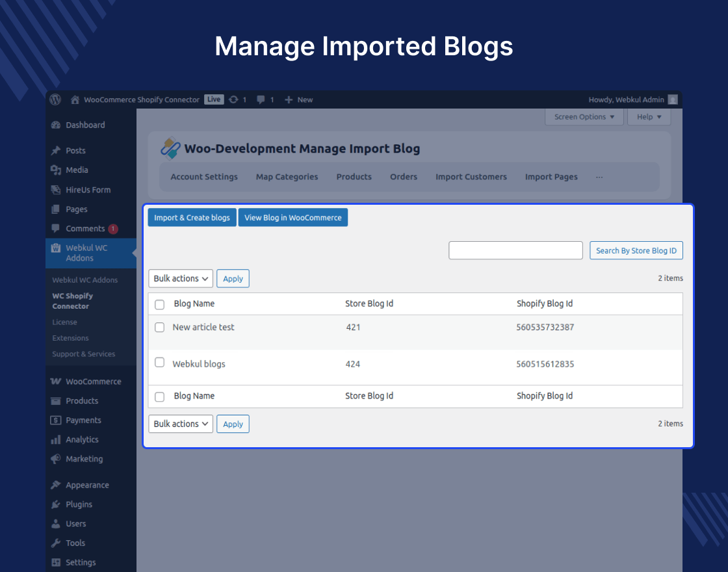Switch to the Map Categories tab
This screenshot has width=728, height=572.
pos(287,177)
